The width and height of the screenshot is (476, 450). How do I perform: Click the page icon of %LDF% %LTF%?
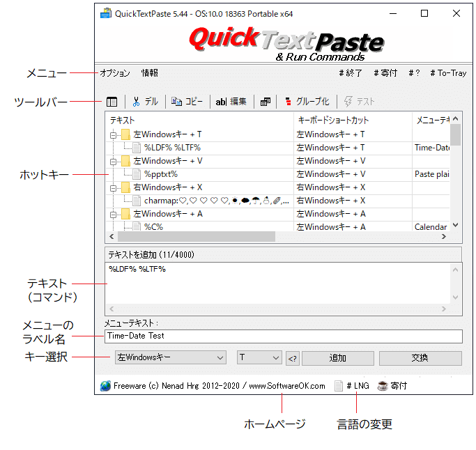coord(137,148)
